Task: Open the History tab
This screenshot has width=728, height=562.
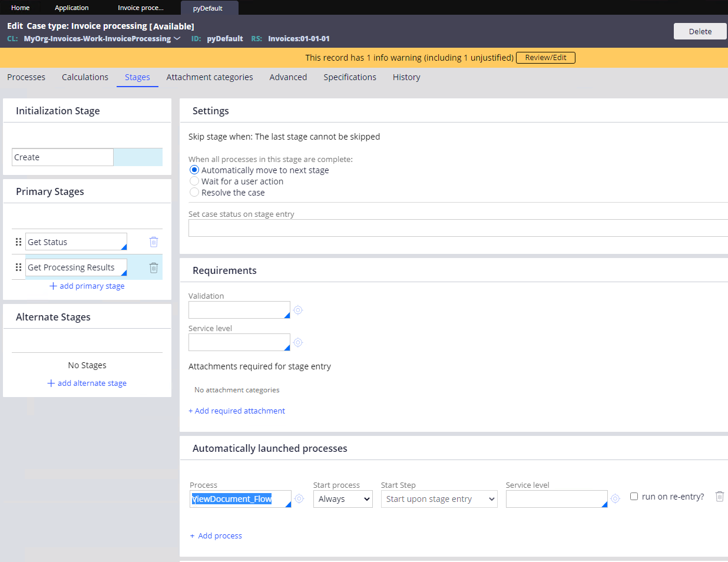Action: coord(406,77)
